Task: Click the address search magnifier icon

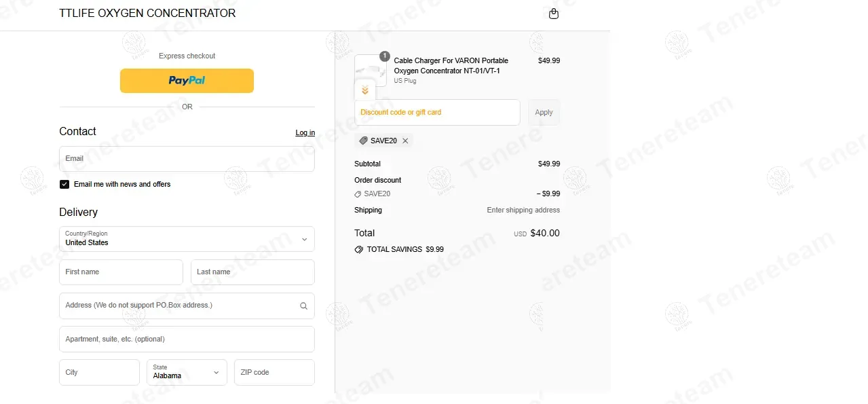Action: [x=304, y=306]
